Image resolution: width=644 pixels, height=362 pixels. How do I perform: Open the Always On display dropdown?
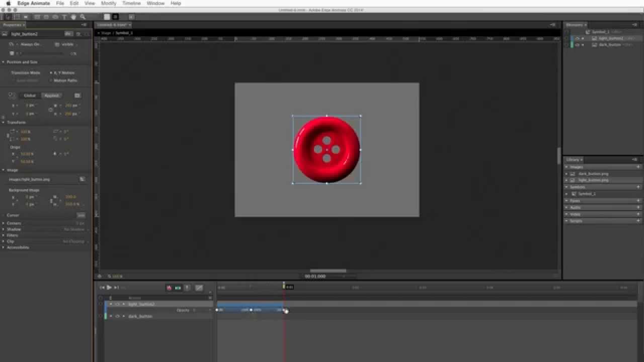click(31, 44)
